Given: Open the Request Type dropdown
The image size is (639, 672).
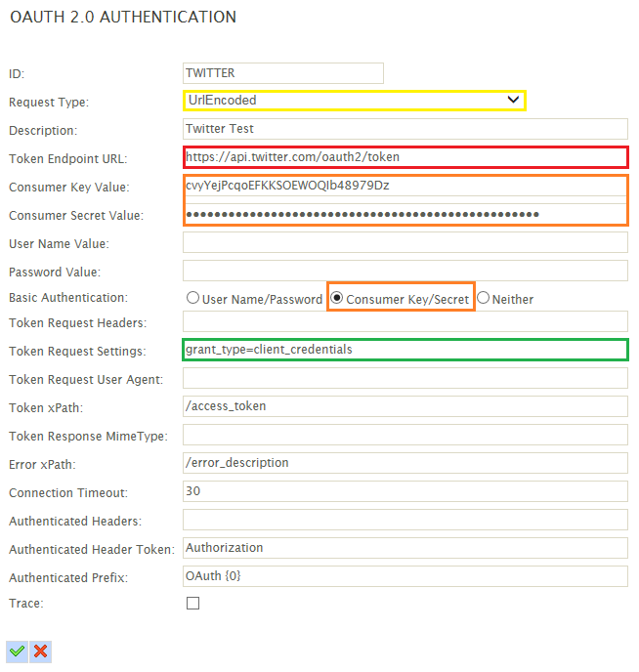Looking at the screenshot, I should click(x=355, y=101).
